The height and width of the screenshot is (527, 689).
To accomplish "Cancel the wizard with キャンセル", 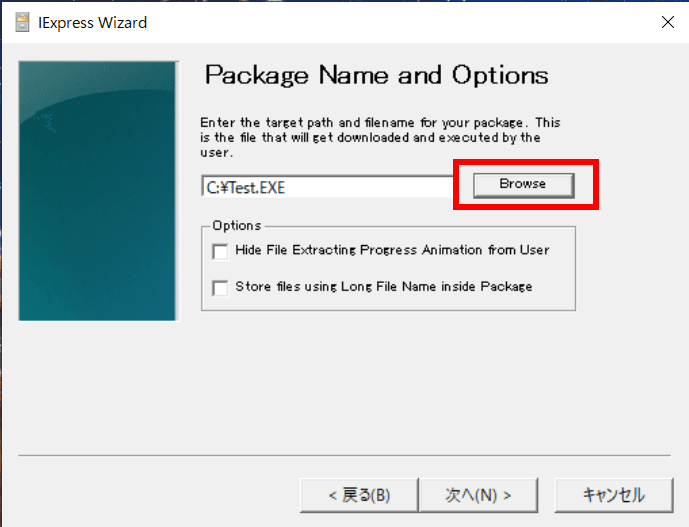I will tap(614, 495).
